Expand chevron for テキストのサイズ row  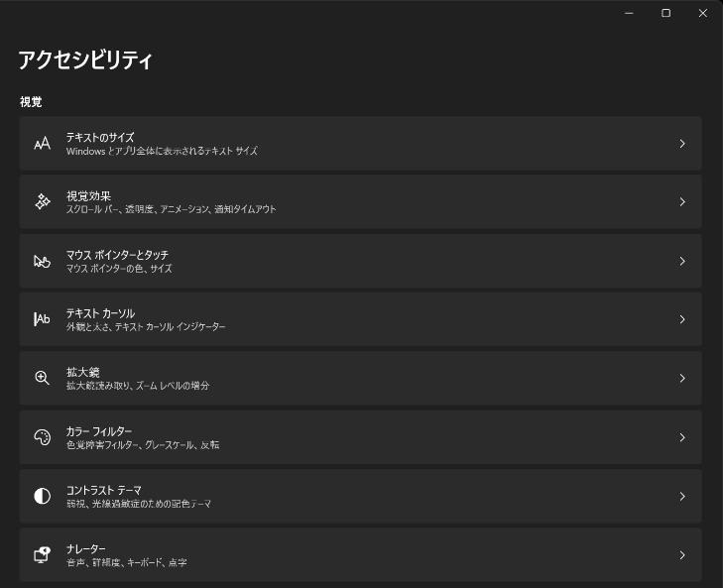[x=682, y=144]
